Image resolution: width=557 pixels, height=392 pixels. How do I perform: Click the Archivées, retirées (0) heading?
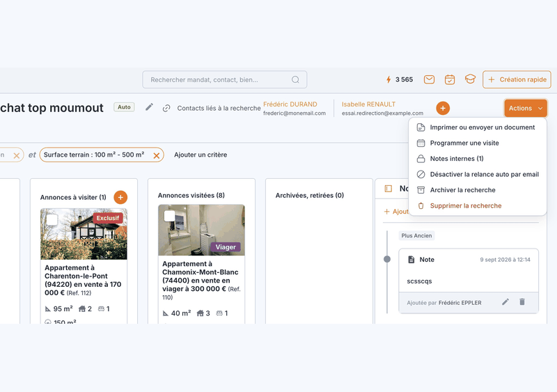pos(309,195)
